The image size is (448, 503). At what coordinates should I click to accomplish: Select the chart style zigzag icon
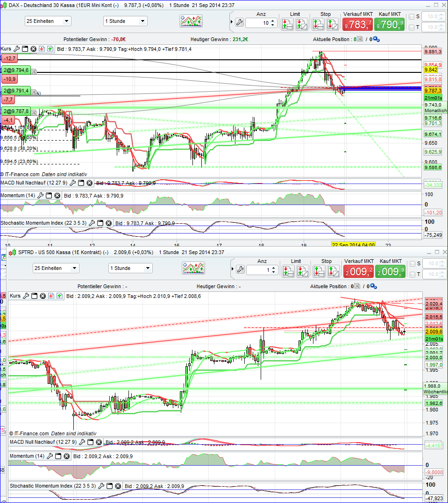192,20
